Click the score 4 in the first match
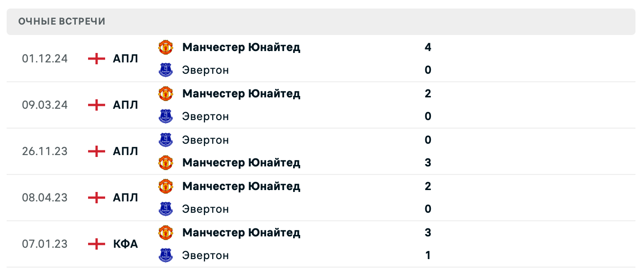The width and height of the screenshot is (644, 278). click(x=428, y=47)
